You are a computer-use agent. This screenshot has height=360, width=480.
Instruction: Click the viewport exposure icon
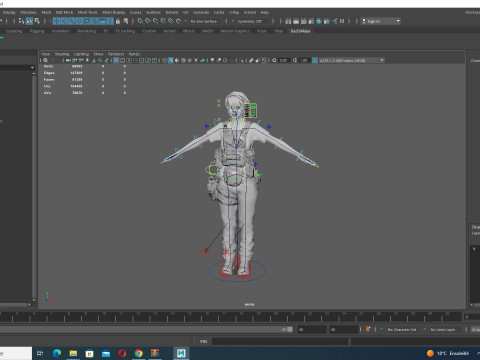(274, 60)
